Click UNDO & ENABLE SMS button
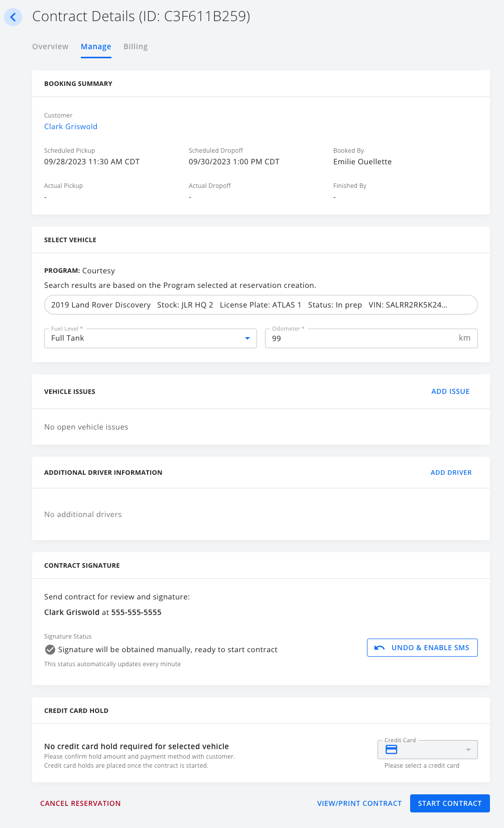 coord(422,648)
